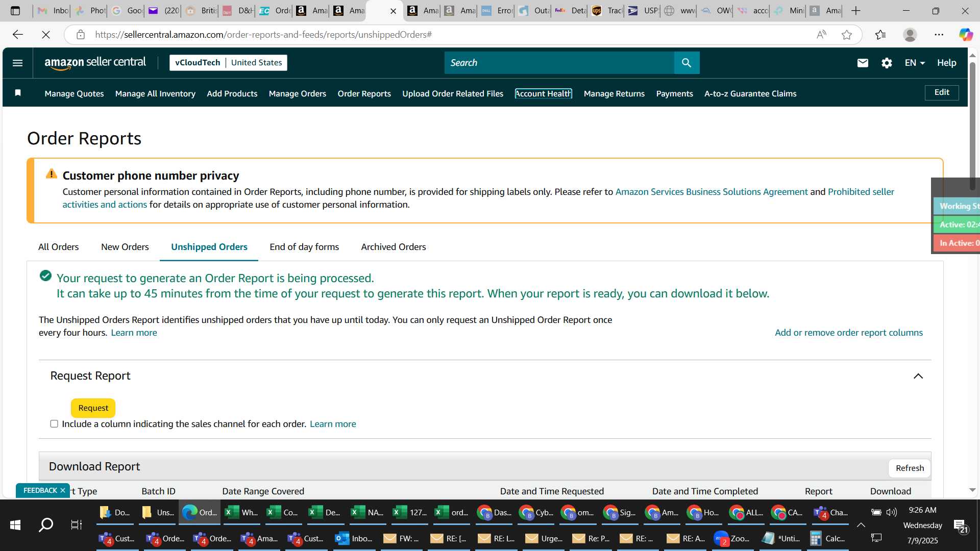Open Account Health page
Viewport: 980px width, 551px height.
544,93
